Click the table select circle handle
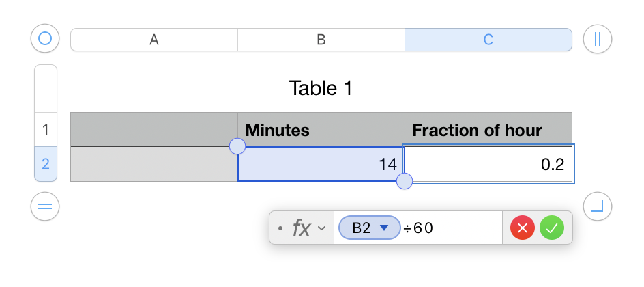 tap(45, 40)
